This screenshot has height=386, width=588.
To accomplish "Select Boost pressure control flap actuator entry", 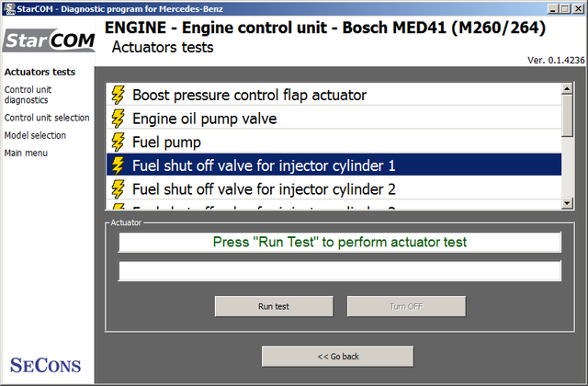I will coord(334,95).
